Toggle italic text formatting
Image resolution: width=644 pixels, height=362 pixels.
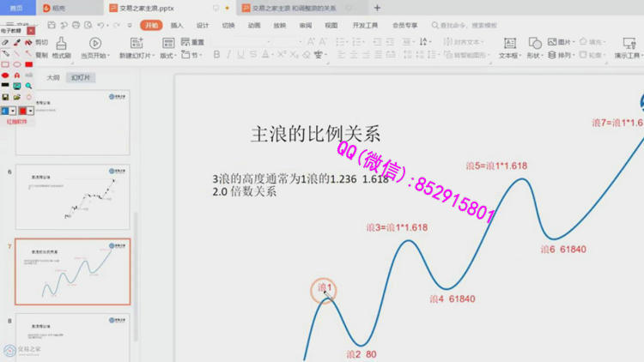(x=228, y=55)
